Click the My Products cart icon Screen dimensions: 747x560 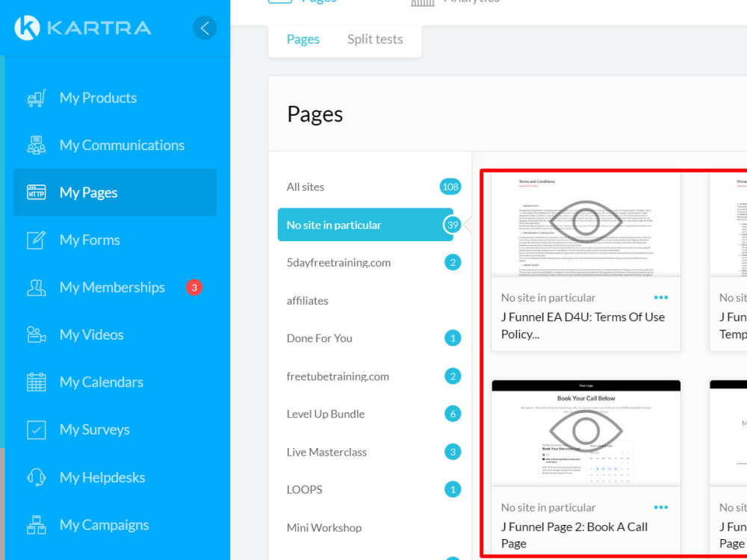pos(36,98)
